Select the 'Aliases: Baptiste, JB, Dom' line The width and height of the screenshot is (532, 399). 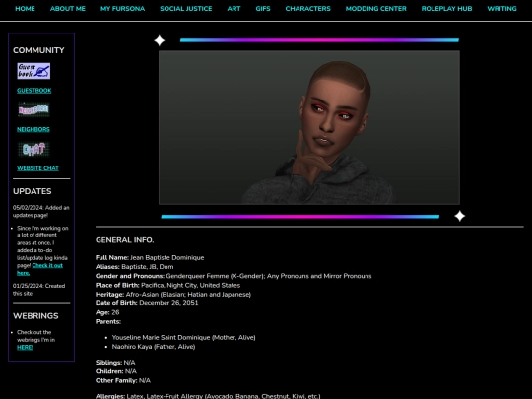(134, 267)
